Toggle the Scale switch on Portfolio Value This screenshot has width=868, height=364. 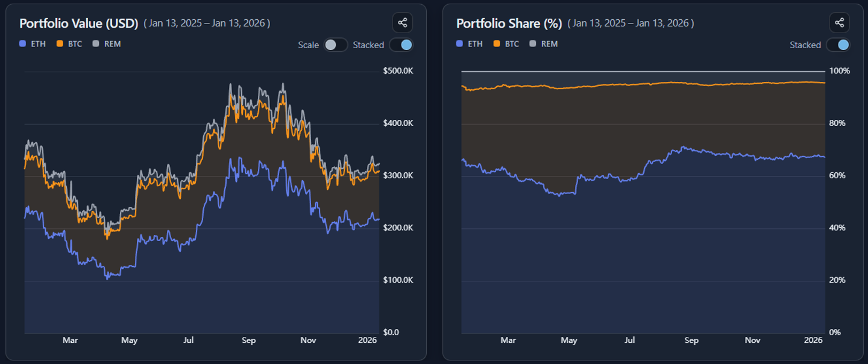336,45
